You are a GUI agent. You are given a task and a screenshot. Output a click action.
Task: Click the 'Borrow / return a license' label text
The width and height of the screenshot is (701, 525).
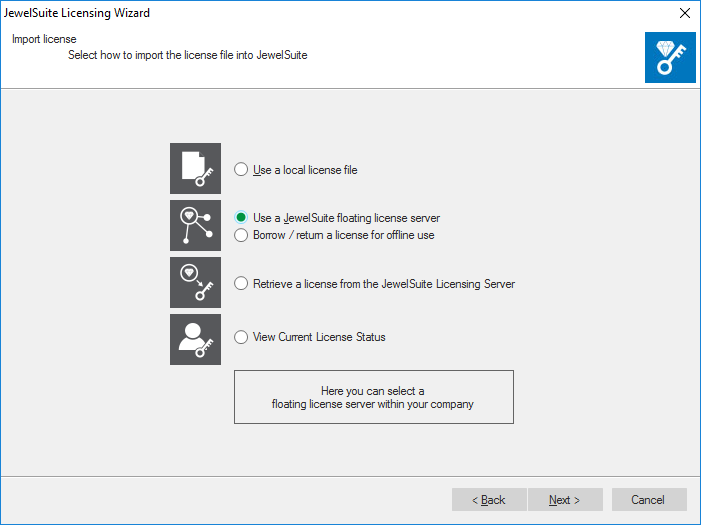[343, 236]
